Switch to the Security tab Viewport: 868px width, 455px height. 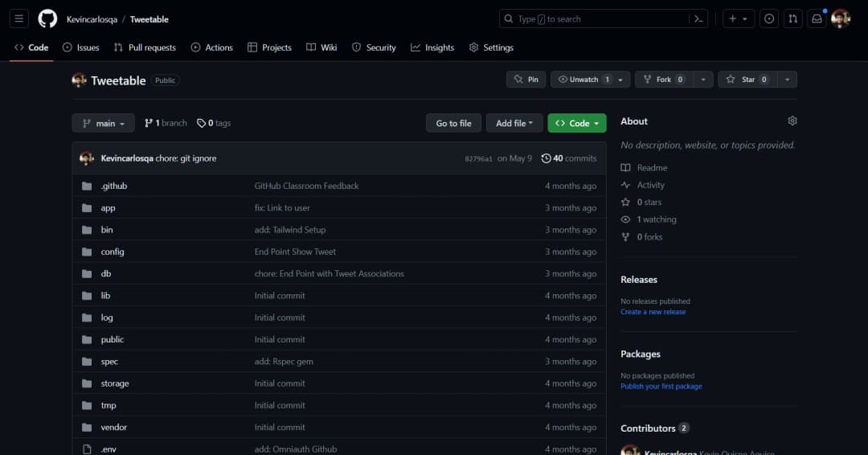(375, 47)
